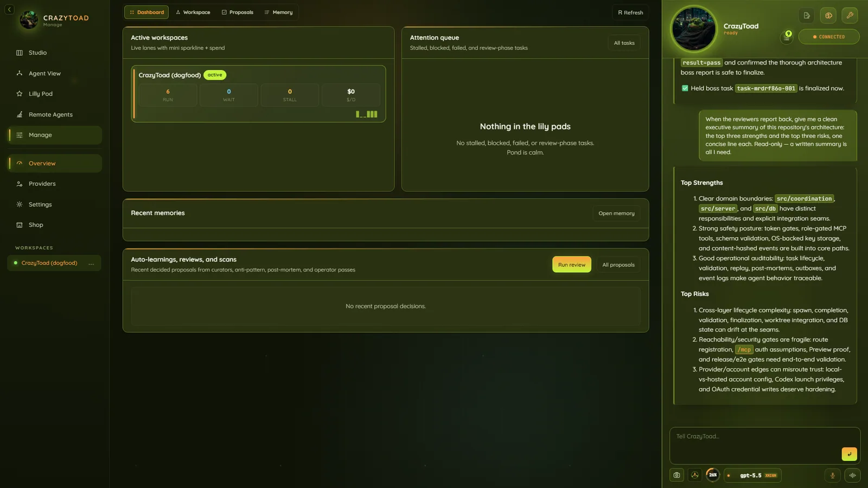Click the mini sparkline in the workspace card

tap(366, 114)
